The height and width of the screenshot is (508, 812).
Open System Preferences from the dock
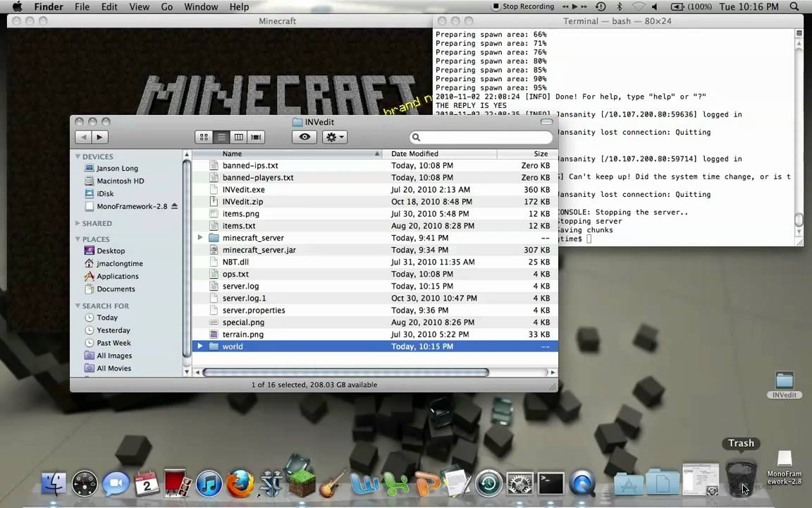pos(520,484)
